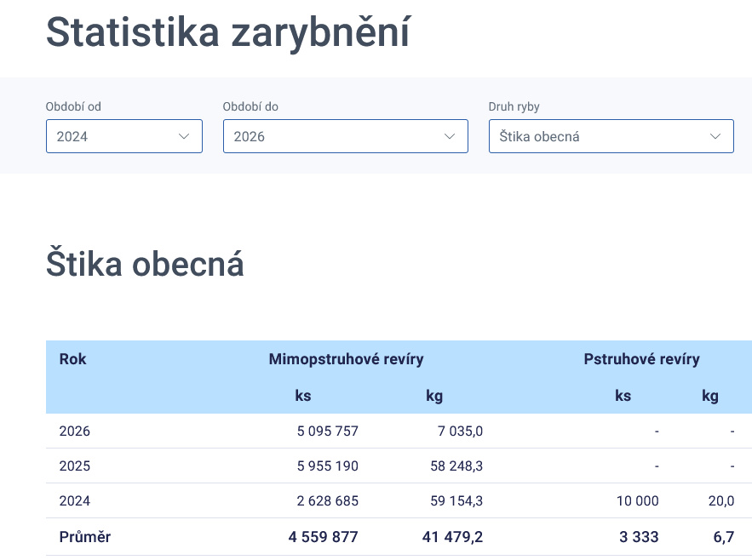Click the 'Rok' column header
Screen dimensions: 752x560
(x=73, y=358)
